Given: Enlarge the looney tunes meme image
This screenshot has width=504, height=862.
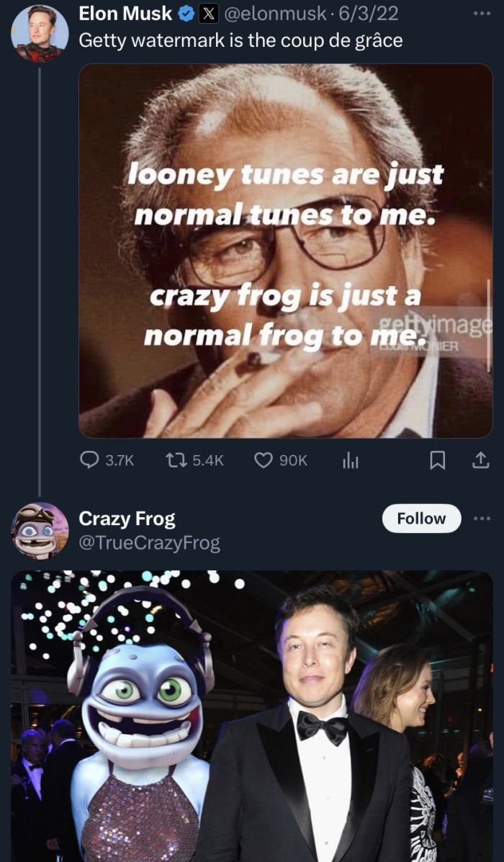Looking at the screenshot, I should [x=285, y=251].
